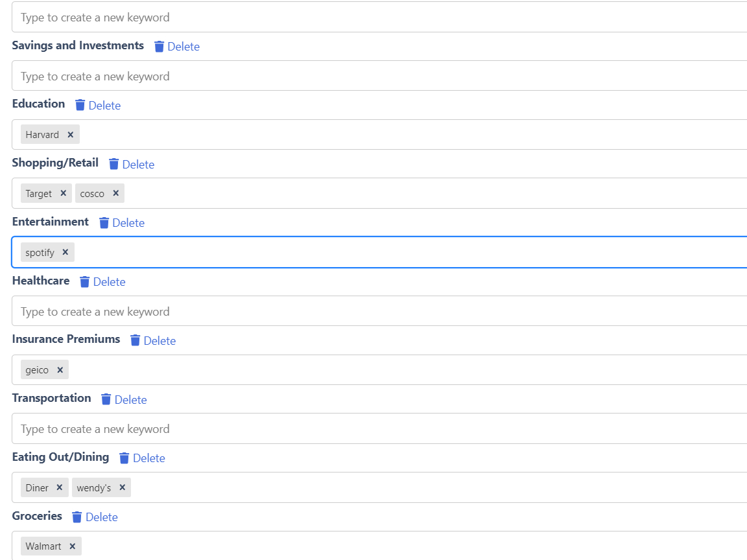Remove the wendy's keyword tag

pyautogui.click(x=122, y=487)
